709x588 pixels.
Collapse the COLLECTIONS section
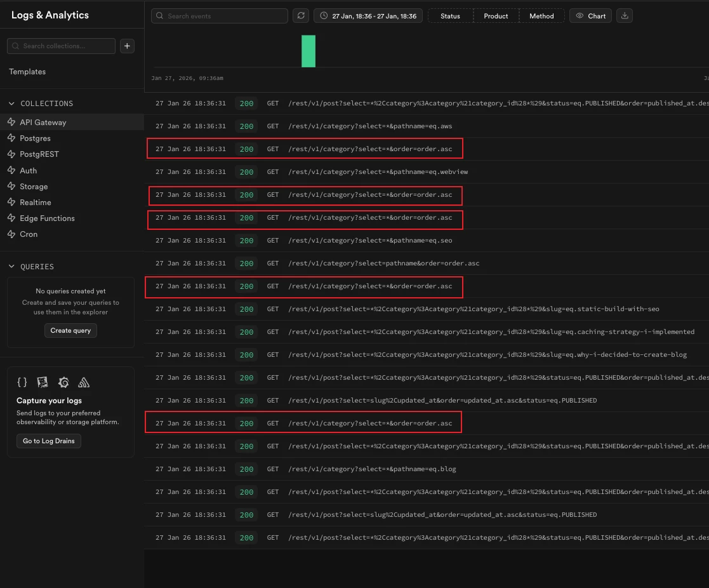(x=11, y=104)
